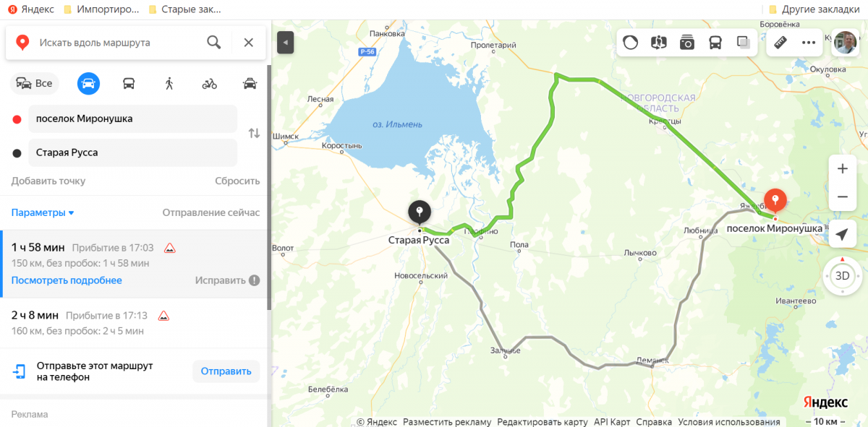Pick the taxi route mode
The height and width of the screenshot is (427, 868).
point(250,83)
